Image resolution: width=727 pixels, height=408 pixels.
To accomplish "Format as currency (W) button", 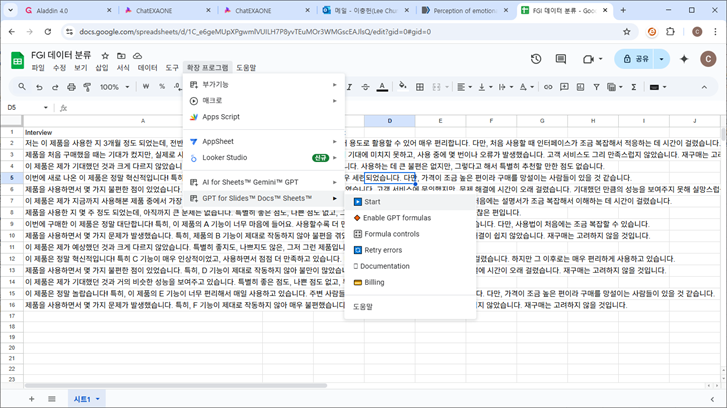I will (x=146, y=87).
